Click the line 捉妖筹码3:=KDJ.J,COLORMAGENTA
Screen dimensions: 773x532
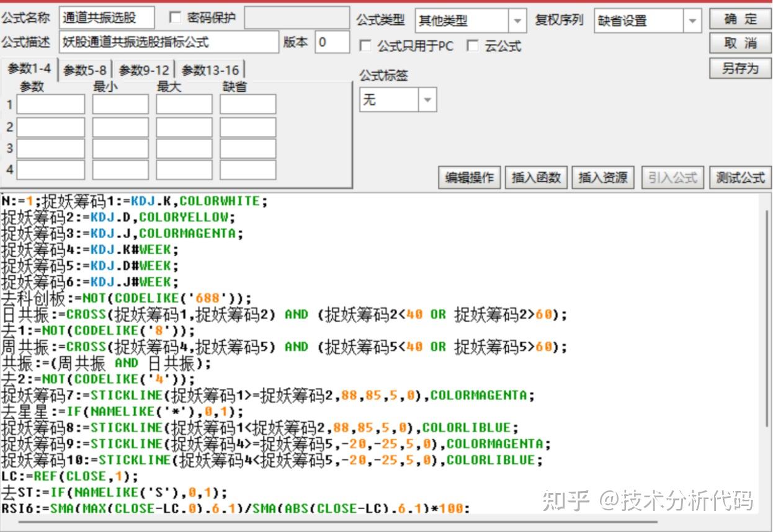pyautogui.click(x=123, y=233)
